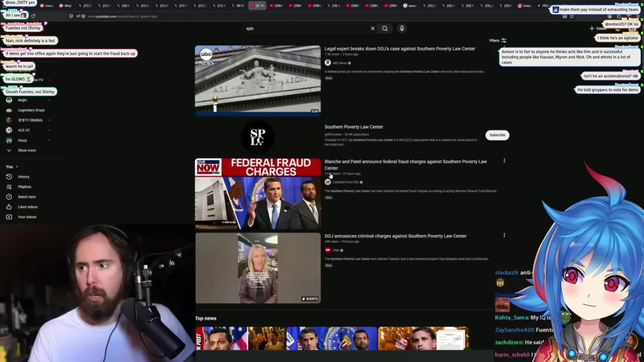Open Liked videos in sidebar

28,207
